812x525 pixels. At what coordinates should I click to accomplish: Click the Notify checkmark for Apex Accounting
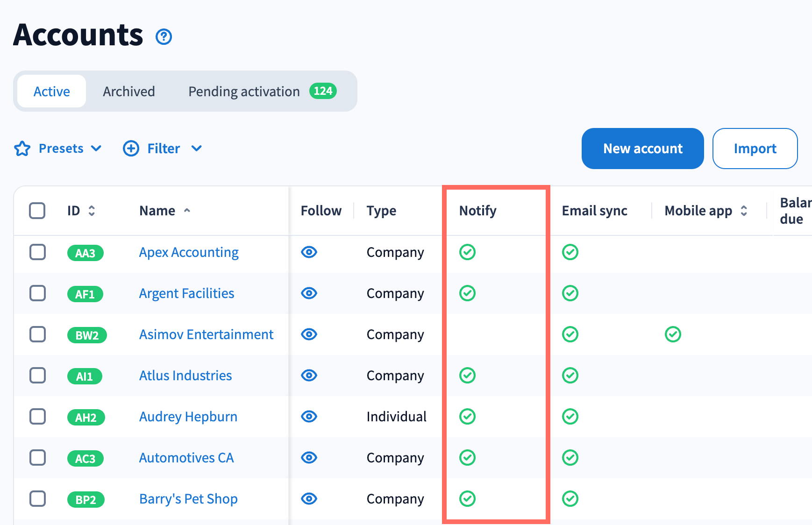click(x=467, y=252)
